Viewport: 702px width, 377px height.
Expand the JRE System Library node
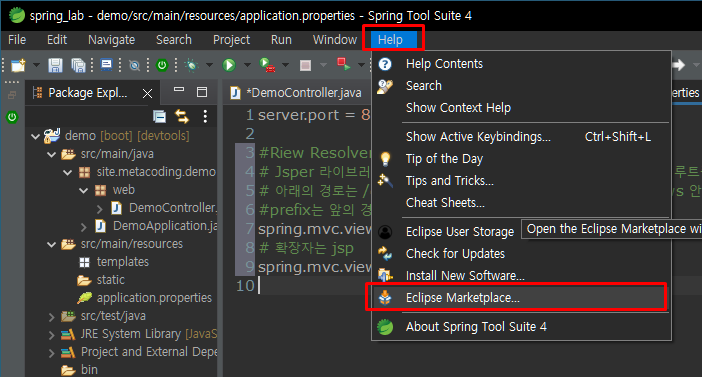coord(51,335)
